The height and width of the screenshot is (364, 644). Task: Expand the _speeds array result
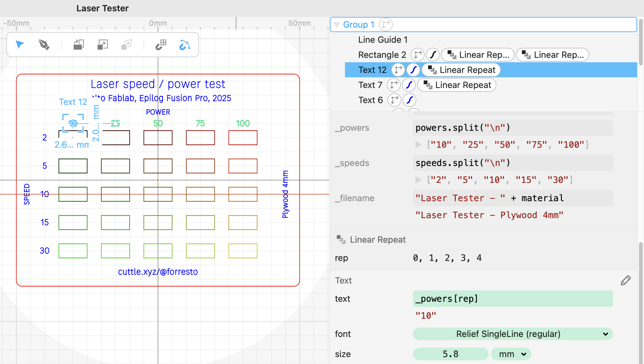(x=418, y=180)
